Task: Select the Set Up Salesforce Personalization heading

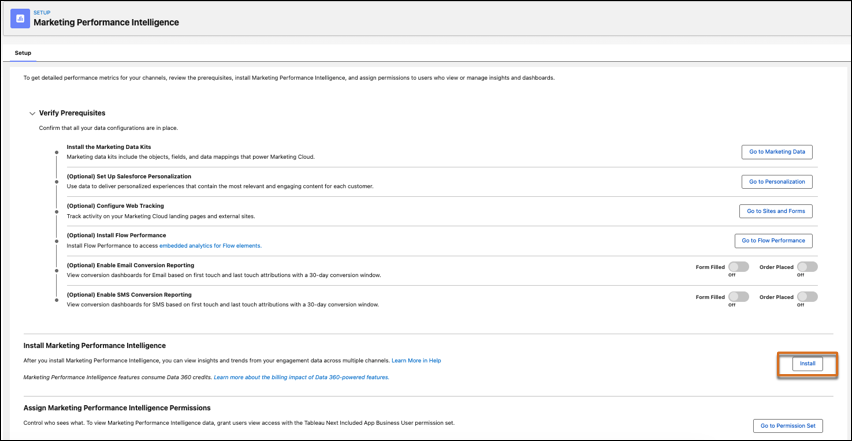Action: pyautogui.click(x=129, y=177)
